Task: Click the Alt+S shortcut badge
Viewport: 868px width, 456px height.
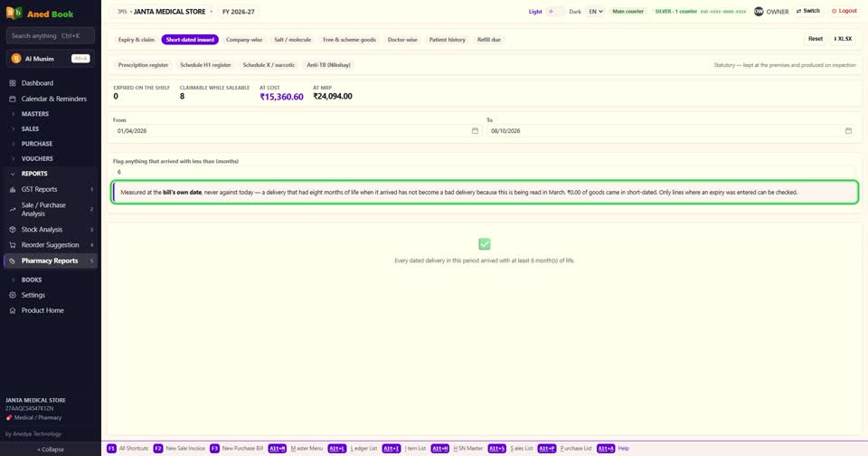Action: (496, 448)
